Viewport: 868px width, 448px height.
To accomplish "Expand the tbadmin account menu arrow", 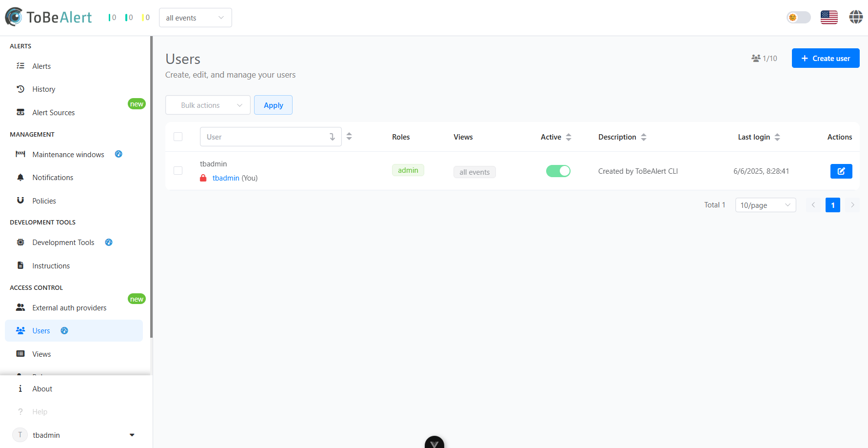I will 132,435.
